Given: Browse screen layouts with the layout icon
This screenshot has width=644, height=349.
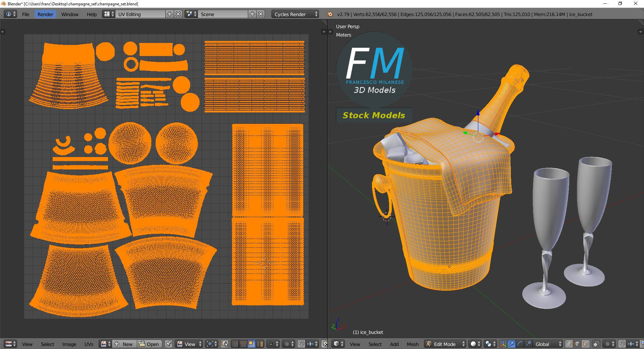Looking at the screenshot, I should coord(109,14).
